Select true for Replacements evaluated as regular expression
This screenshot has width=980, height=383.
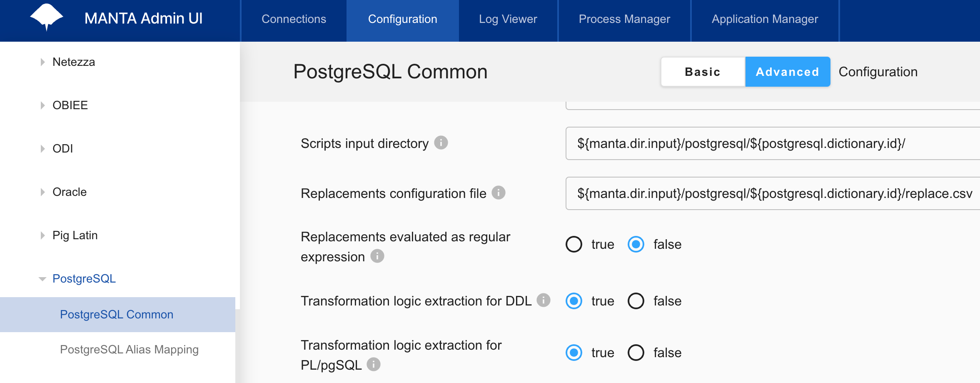click(574, 244)
